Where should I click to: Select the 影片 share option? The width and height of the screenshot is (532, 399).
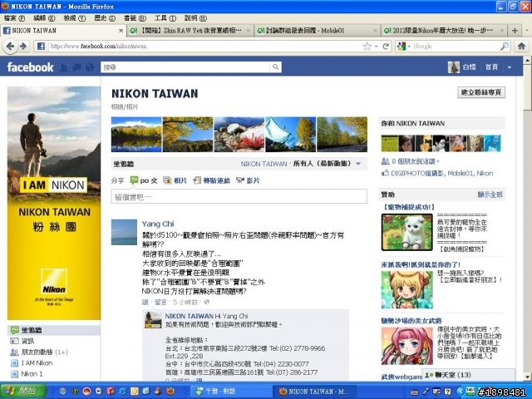(248, 180)
